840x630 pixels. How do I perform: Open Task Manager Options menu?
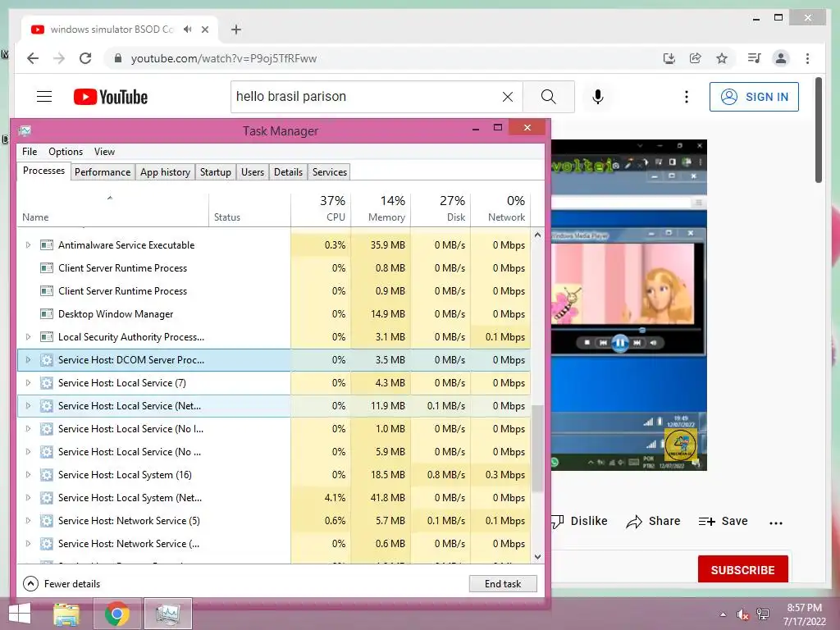66,152
